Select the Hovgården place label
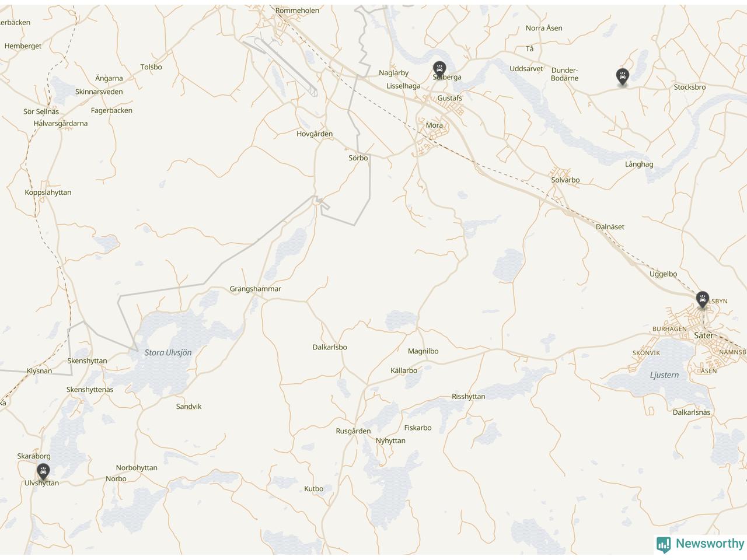Viewport: 747px width, 560px height. coord(315,134)
